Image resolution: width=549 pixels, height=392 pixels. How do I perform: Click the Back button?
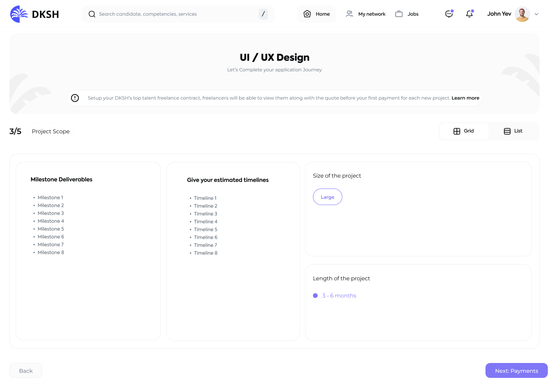coord(26,370)
